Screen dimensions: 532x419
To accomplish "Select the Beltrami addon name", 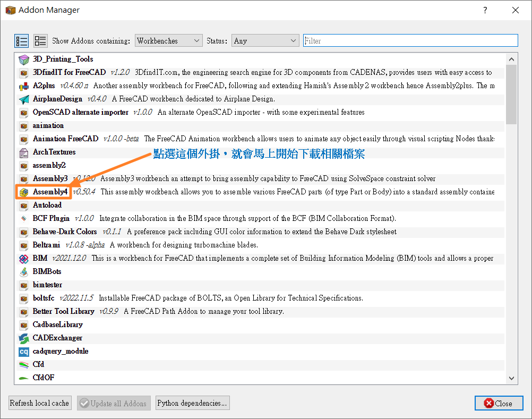I will (x=46, y=245).
